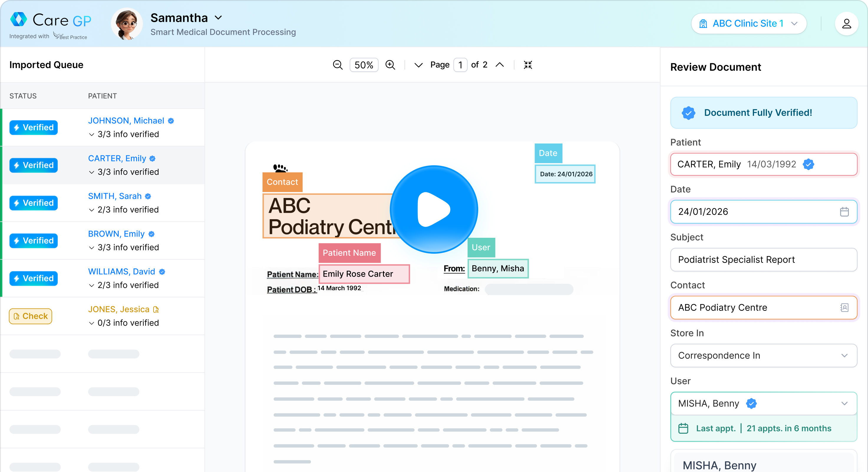Click the page number input box

point(460,65)
